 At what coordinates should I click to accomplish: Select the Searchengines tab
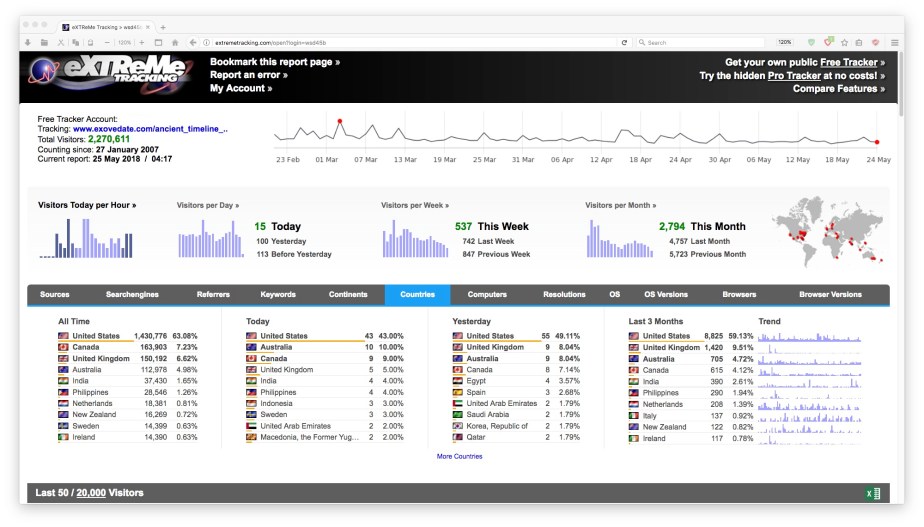tap(132, 295)
